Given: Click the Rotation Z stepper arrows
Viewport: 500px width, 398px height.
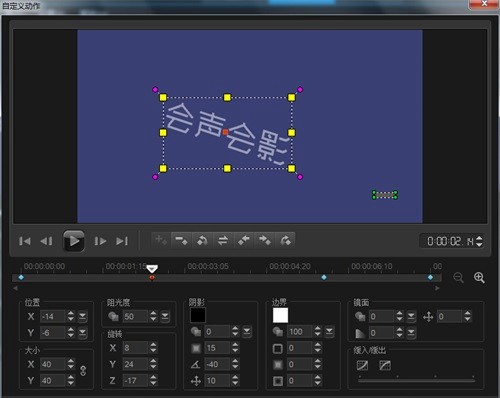Looking at the screenshot, I should point(153,380).
